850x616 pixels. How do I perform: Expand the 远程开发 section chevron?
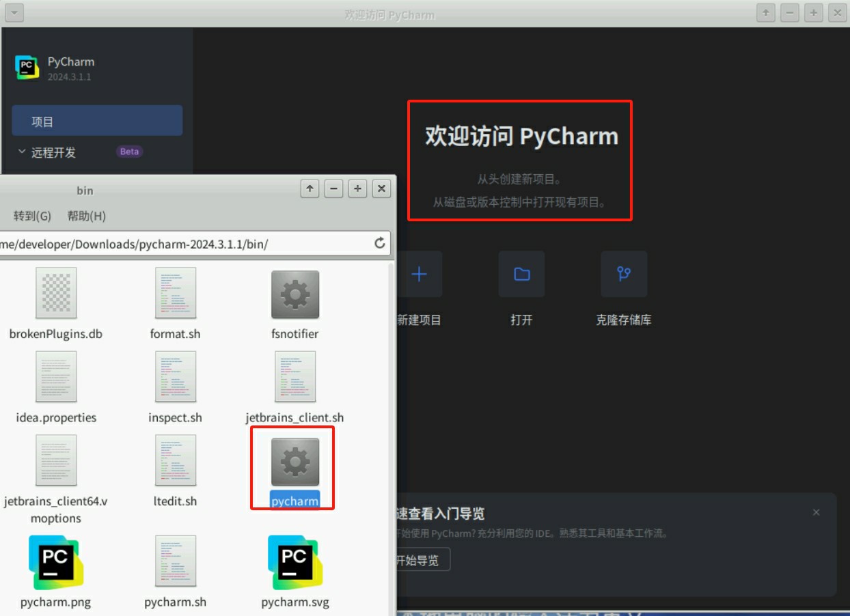tap(22, 152)
